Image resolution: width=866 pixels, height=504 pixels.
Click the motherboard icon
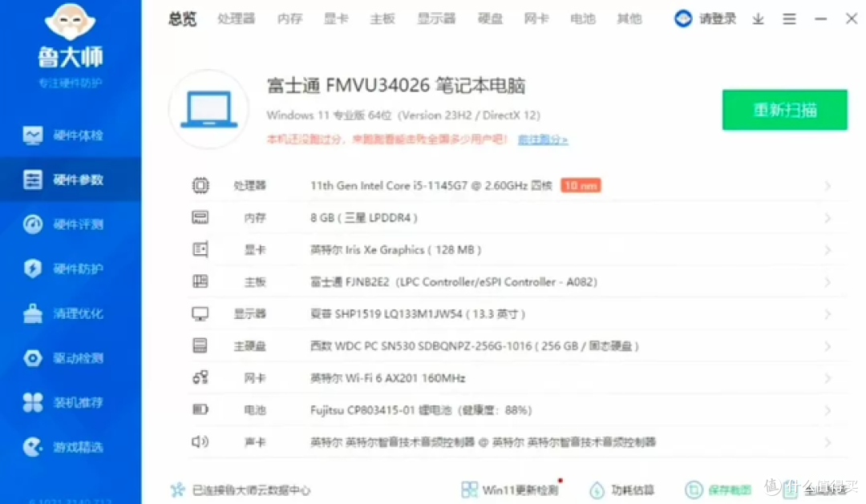click(200, 281)
